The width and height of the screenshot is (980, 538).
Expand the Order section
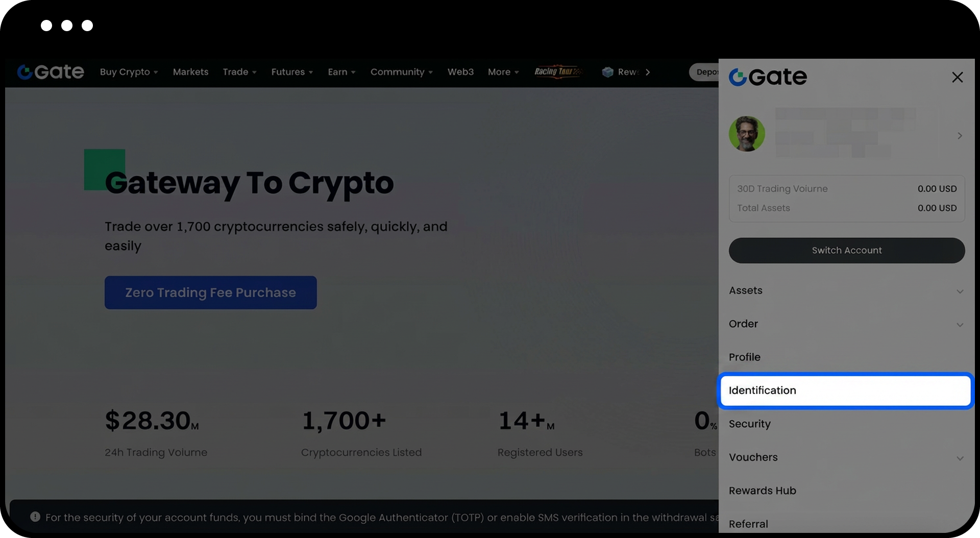pyautogui.click(x=960, y=325)
